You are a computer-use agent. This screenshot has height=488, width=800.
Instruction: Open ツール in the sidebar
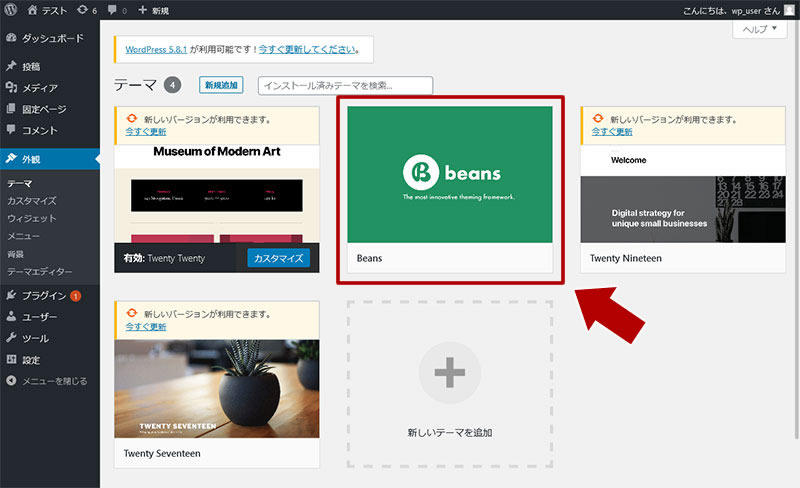tap(50, 338)
